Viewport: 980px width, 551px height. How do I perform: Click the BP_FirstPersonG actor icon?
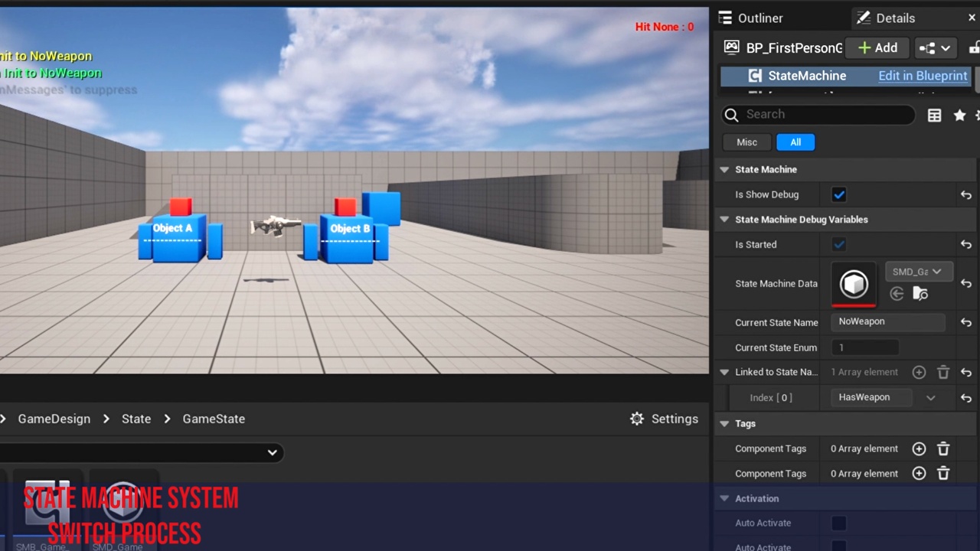click(x=732, y=47)
